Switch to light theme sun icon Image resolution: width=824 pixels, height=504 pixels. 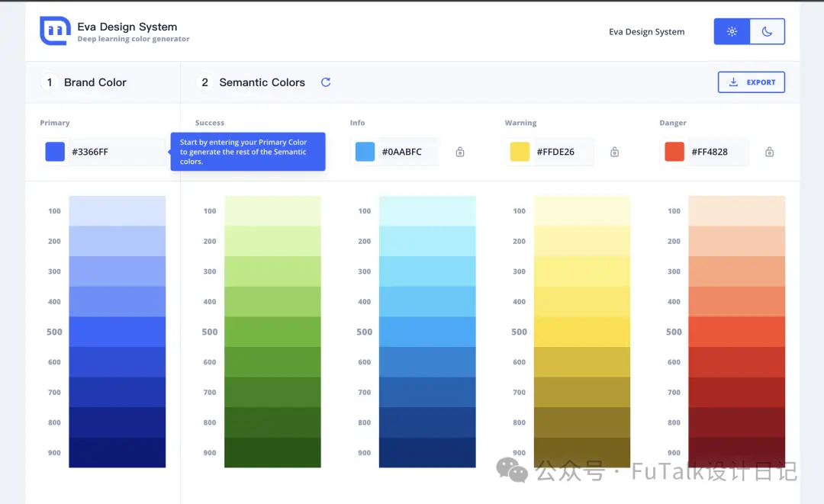[x=732, y=31]
